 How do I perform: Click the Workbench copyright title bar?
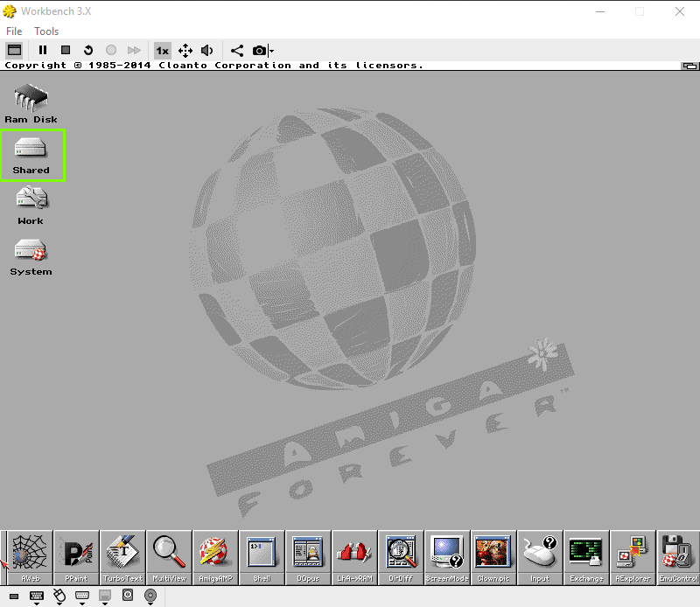[x=340, y=66]
